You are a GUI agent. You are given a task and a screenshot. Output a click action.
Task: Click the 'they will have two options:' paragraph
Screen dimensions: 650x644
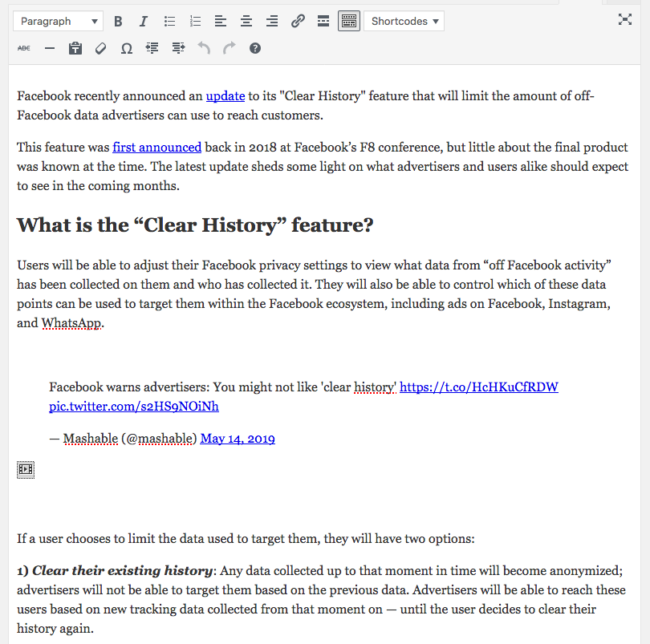tap(246, 539)
